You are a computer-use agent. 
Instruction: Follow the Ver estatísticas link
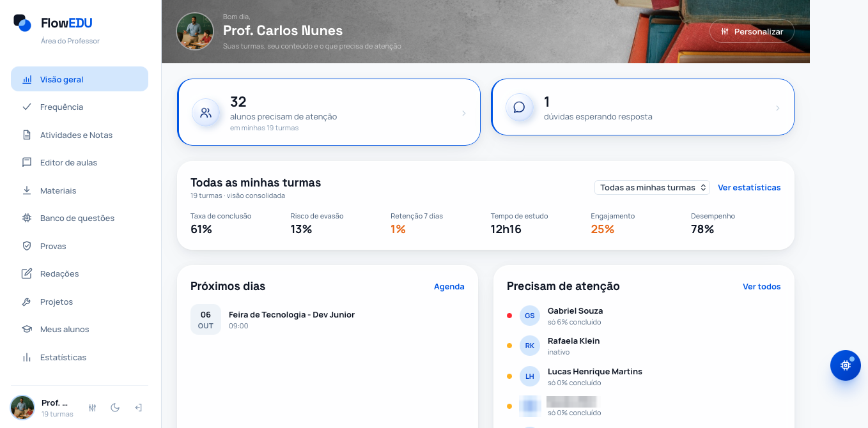click(x=749, y=187)
